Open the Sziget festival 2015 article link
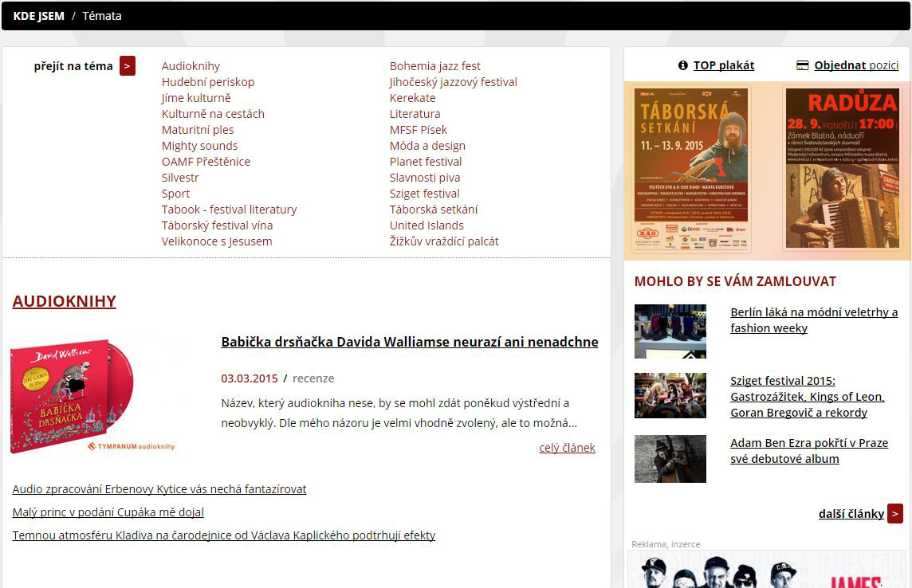Viewport: 912px width, 588px height. pos(808,397)
